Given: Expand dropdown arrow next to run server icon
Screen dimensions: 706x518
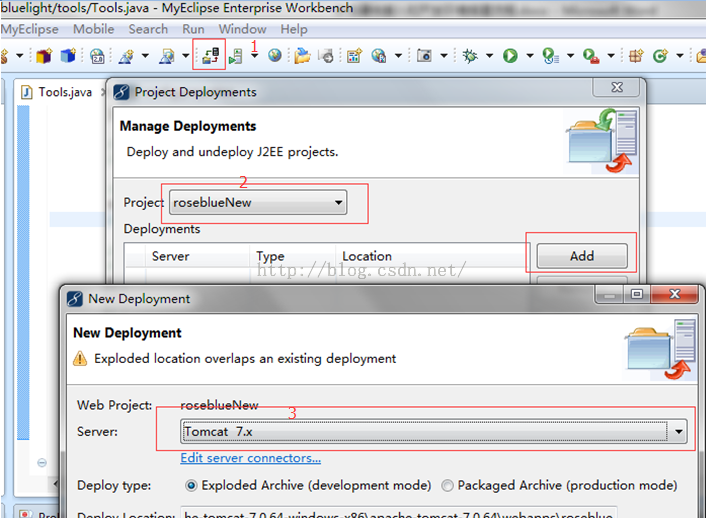Looking at the screenshot, I should point(255,56).
